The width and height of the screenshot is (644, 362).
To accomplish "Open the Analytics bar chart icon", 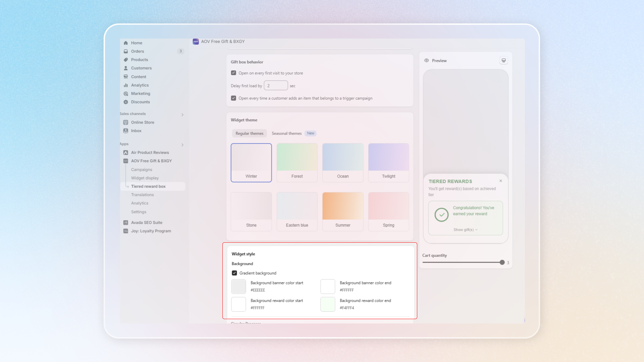I will [x=126, y=85].
